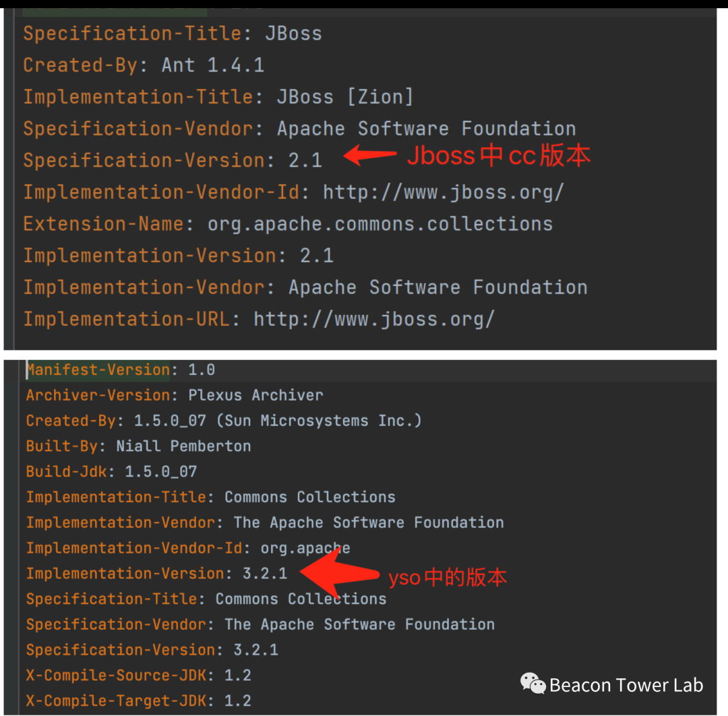Click the X-Compile-Source-JDK key
Screen dimensions: 728x716
(x=115, y=675)
